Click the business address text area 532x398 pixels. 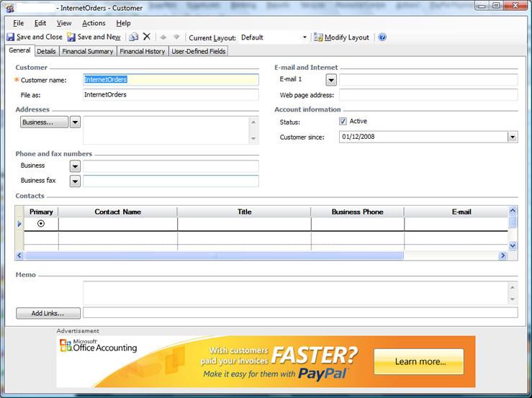166,130
